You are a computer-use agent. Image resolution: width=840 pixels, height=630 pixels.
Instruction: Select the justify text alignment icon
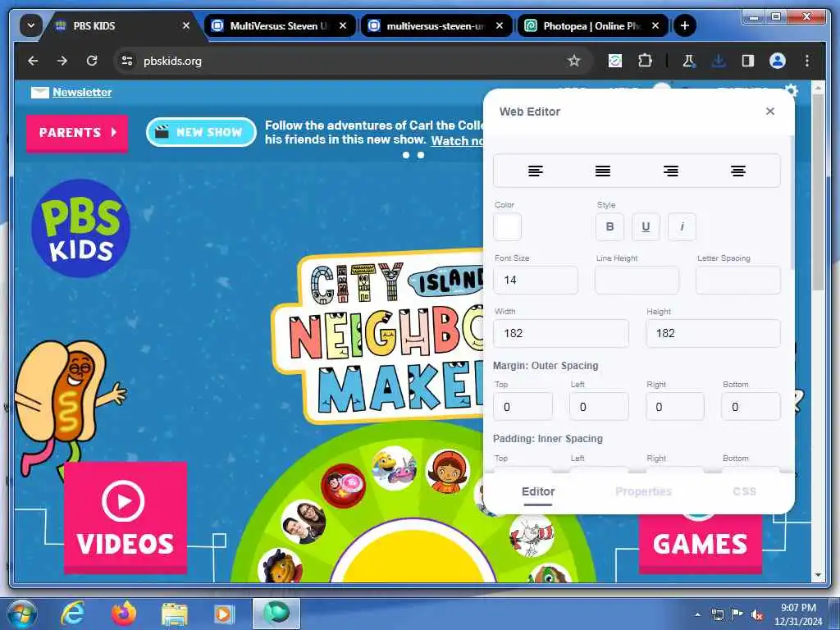[603, 171]
